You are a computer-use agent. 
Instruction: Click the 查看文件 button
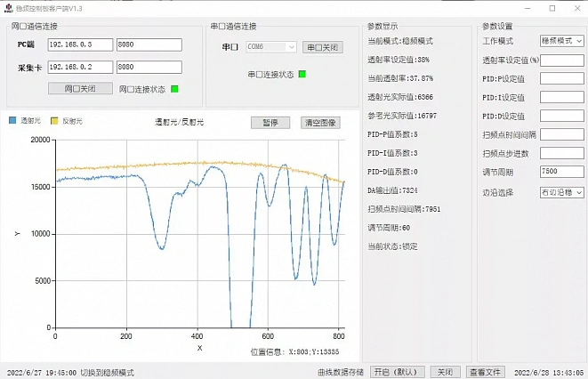click(x=485, y=372)
